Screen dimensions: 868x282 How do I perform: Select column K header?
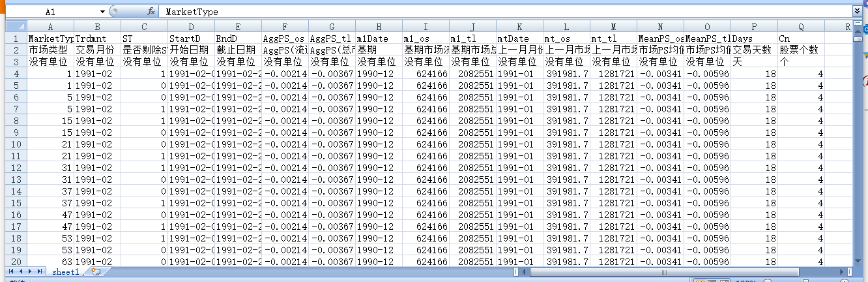pos(519,27)
